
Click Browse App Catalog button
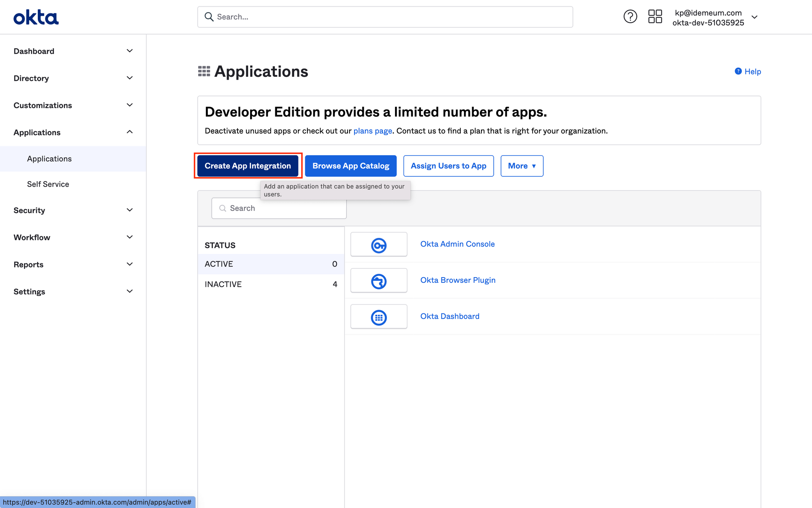[351, 166]
